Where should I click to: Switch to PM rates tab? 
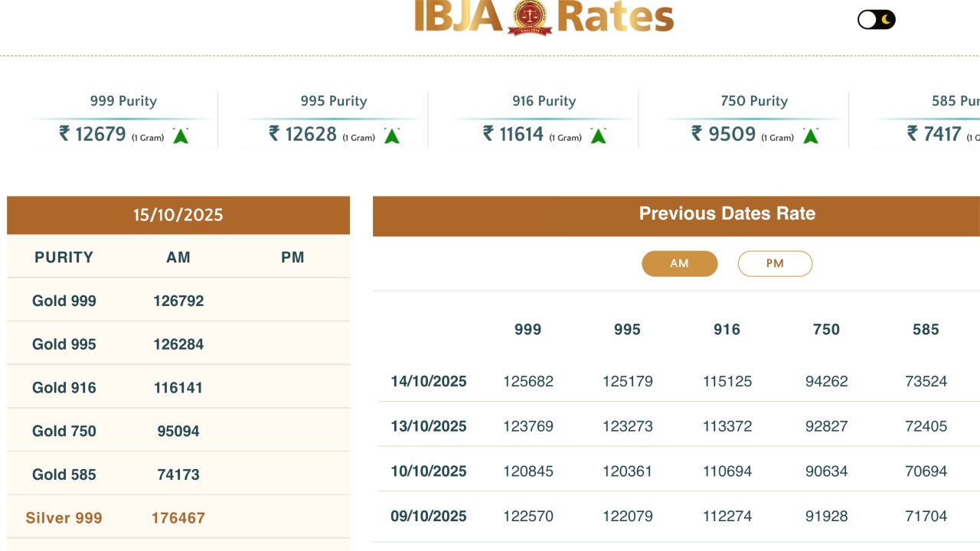pos(775,263)
